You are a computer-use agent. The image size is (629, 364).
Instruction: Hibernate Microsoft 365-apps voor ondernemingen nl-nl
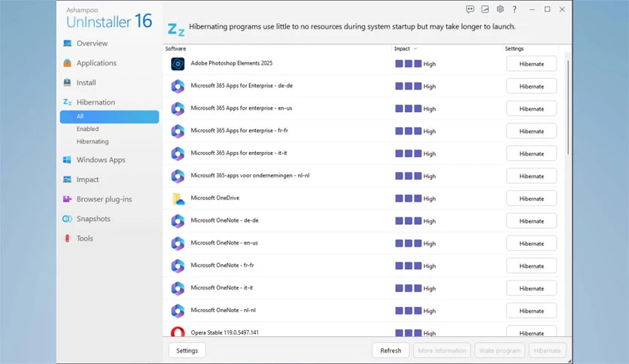(531, 176)
